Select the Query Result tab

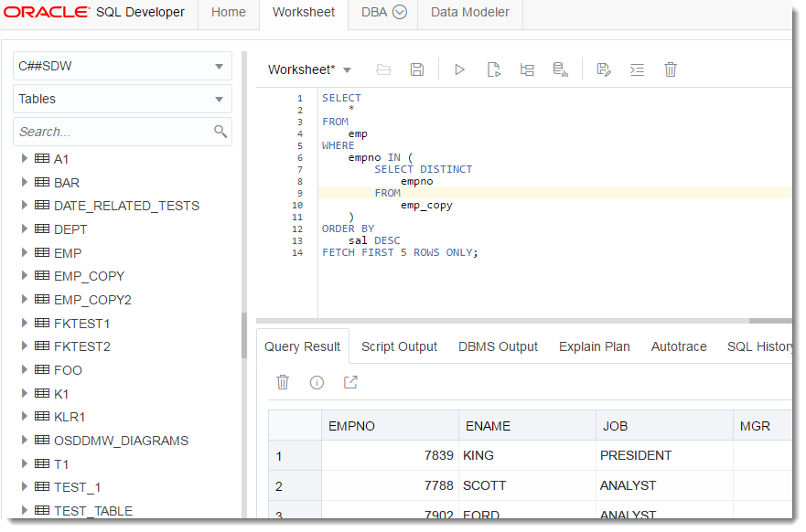(302, 346)
